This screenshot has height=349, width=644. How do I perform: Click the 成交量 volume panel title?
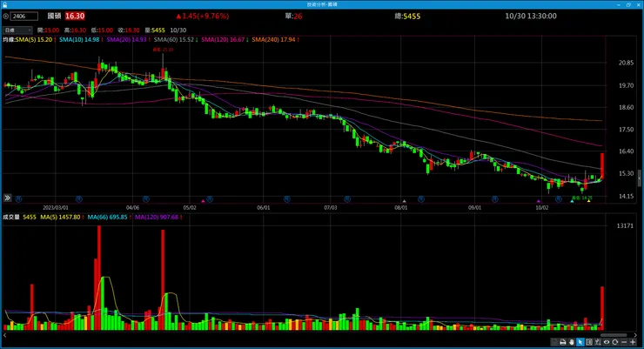(11, 218)
